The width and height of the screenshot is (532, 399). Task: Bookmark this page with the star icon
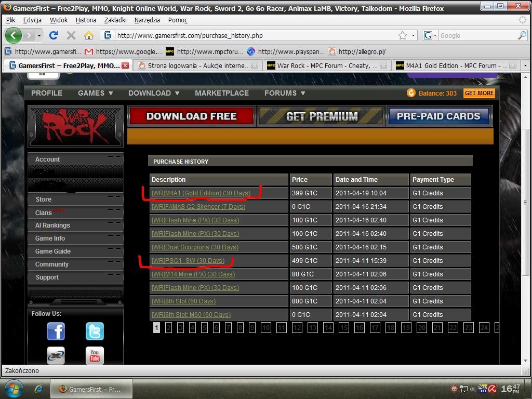(x=403, y=35)
